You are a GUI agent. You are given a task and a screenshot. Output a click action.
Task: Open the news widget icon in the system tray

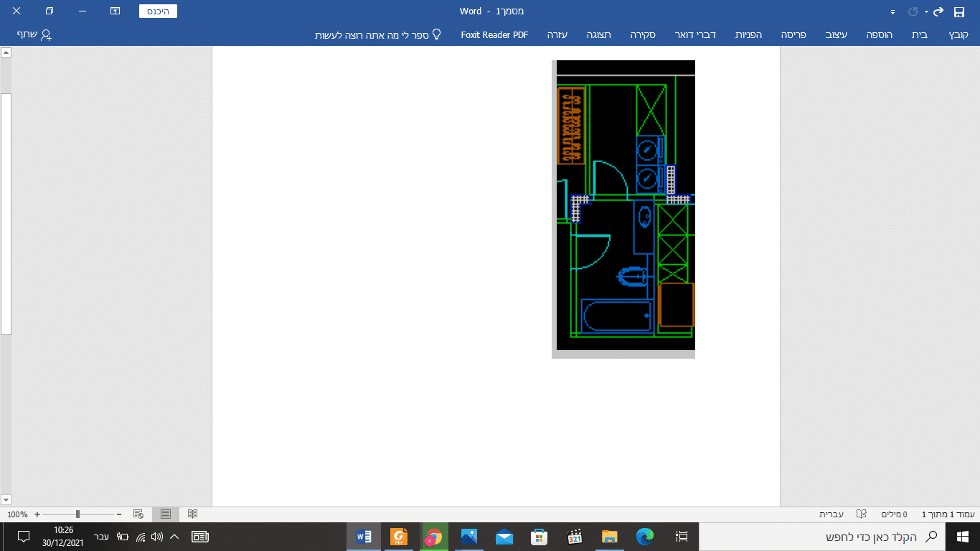coord(200,537)
